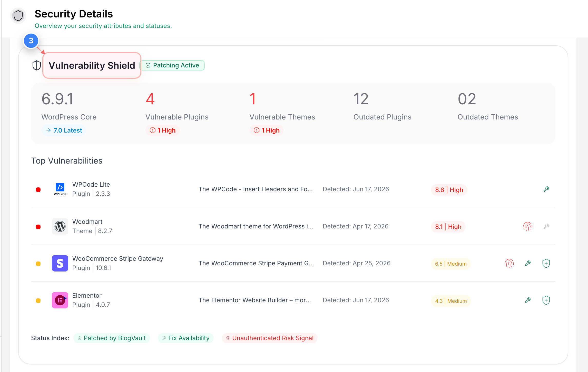The height and width of the screenshot is (372, 588).
Task: Click the WPCode Lite plugin logo
Action: 60,189
